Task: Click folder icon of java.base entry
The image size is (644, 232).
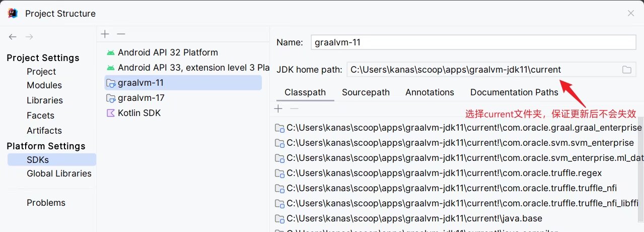Action: pos(279,219)
